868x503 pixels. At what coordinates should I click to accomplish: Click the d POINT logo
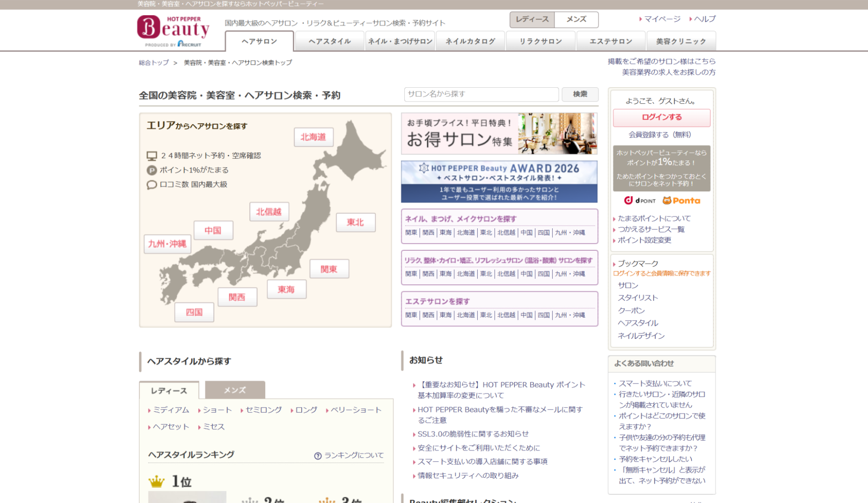coord(640,201)
